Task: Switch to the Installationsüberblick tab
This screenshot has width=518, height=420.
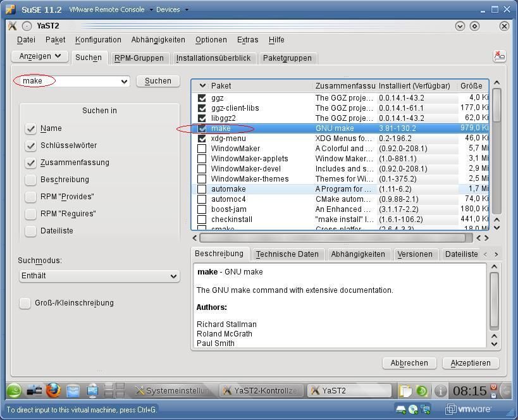Action: (213, 58)
